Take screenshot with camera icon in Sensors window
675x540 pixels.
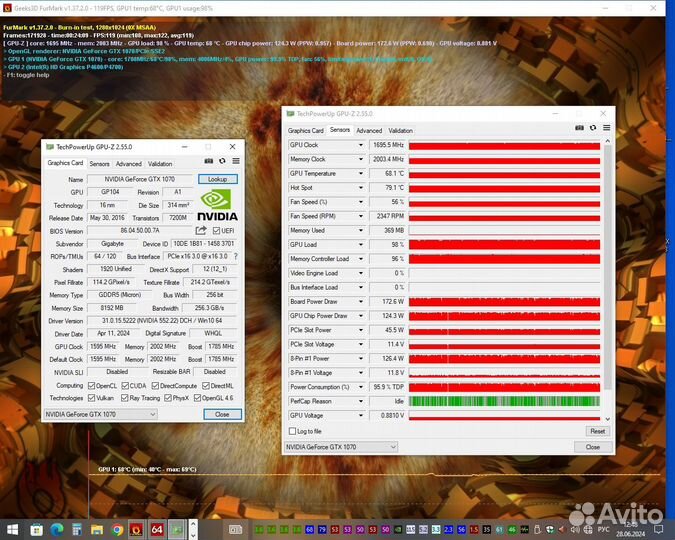[x=579, y=128]
